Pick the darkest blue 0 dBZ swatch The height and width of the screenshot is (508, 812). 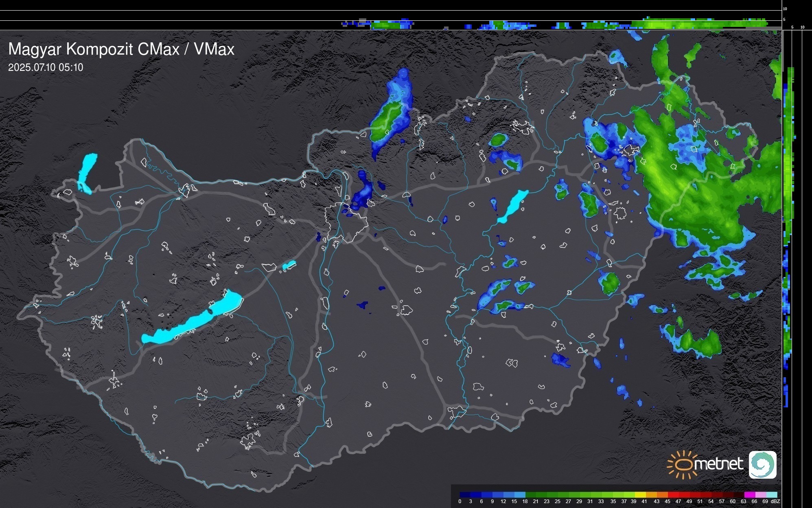[x=465, y=495]
